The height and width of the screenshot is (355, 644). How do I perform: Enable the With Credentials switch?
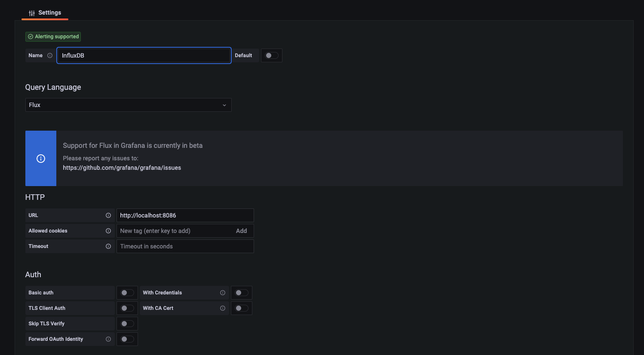(x=242, y=293)
